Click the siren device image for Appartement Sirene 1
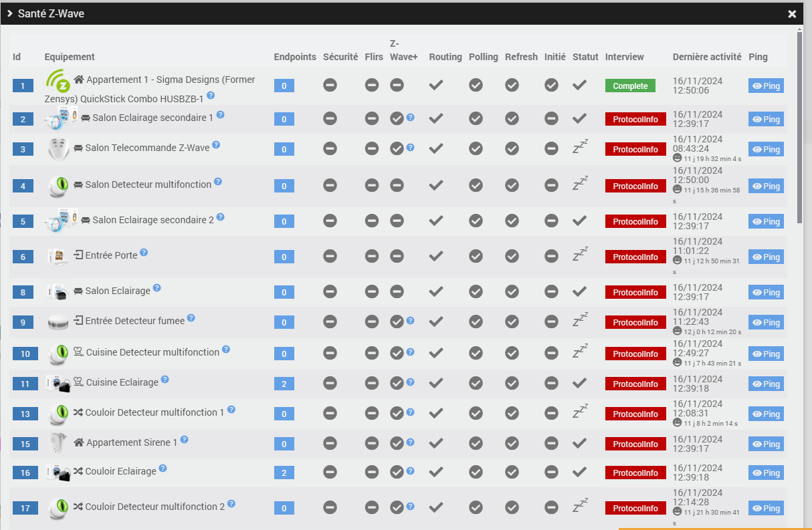Image resolution: width=812 pixels, height=530 pixels. 58,444
